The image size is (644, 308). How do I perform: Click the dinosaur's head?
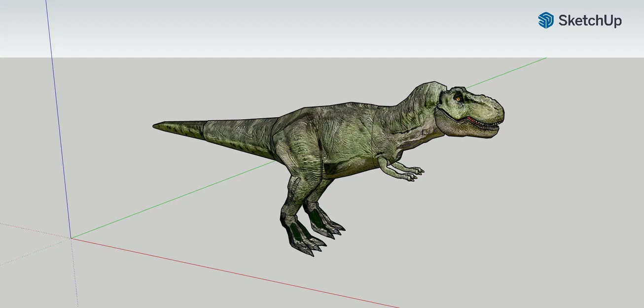tap(468, 103)
